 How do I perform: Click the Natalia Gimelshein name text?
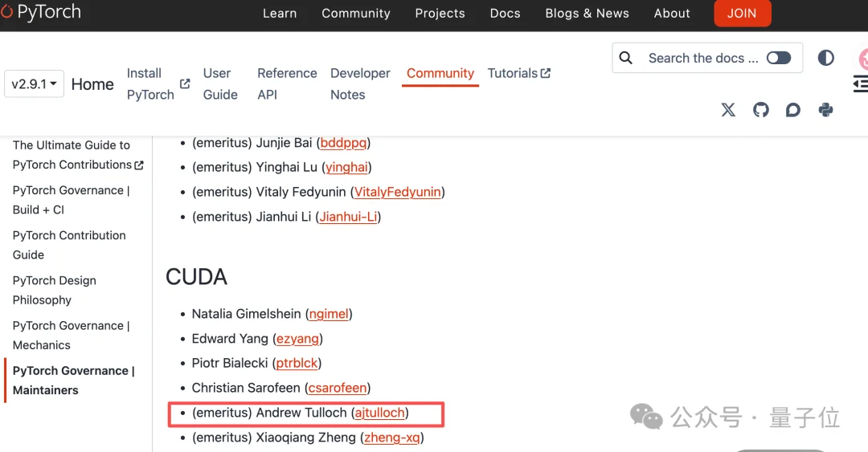tap(247, 314)
